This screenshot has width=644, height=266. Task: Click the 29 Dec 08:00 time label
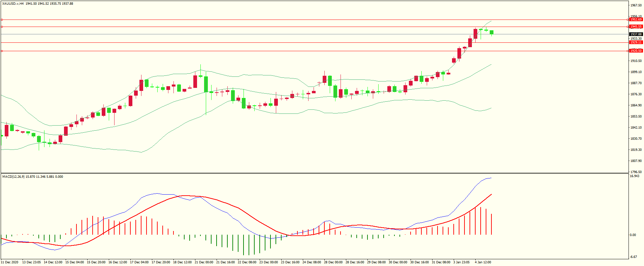pos(377,262)
